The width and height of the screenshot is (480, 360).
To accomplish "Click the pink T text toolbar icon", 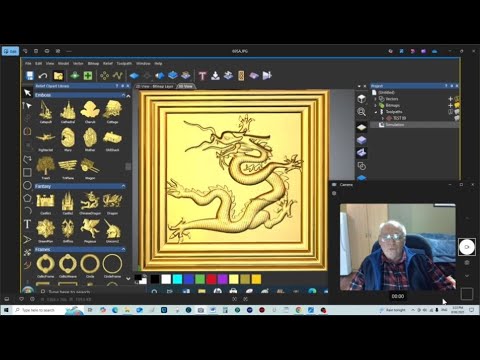I will (202, 76).
